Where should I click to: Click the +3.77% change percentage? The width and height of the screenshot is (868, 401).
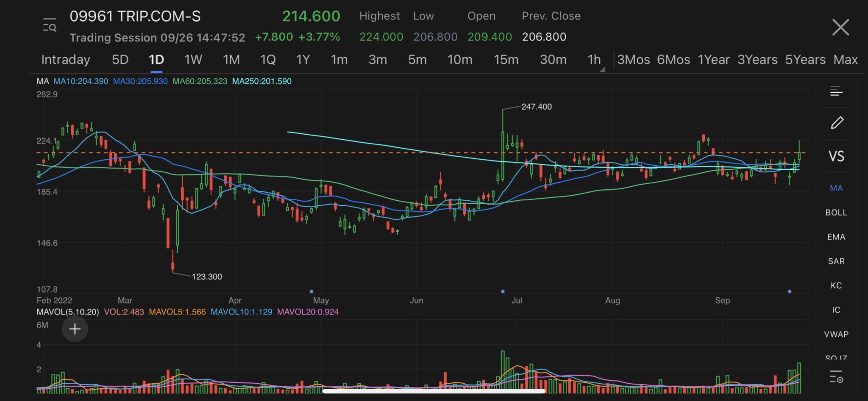[x=319, y=37]
